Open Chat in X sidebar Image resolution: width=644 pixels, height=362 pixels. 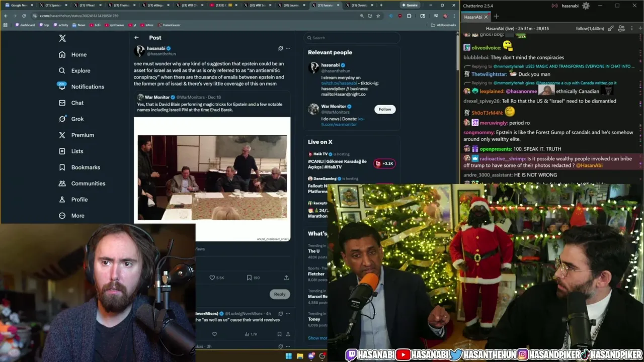[x=71, y=103]
